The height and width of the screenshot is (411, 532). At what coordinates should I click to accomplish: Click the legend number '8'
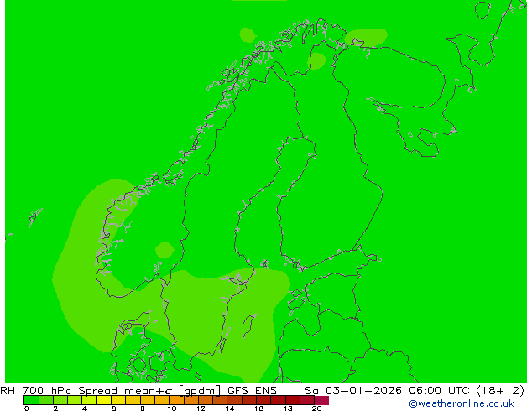pyautogui.click(x=143, y=408)
